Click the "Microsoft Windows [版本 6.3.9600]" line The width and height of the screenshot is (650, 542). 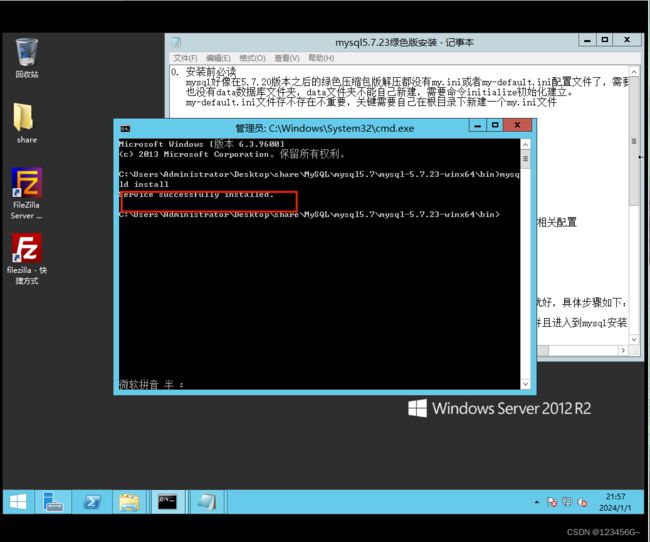pyautogui.click(x=201, y=144)
